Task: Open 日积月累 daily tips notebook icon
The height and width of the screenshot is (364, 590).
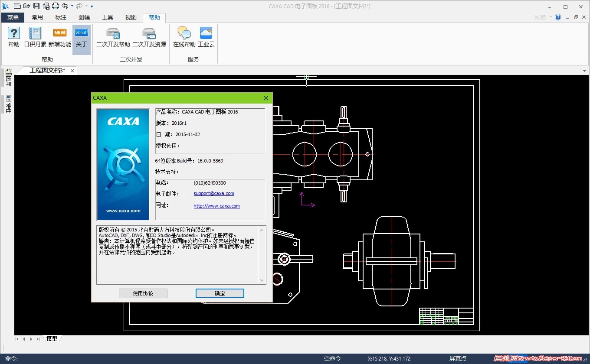Action: (x=35, y=37)
